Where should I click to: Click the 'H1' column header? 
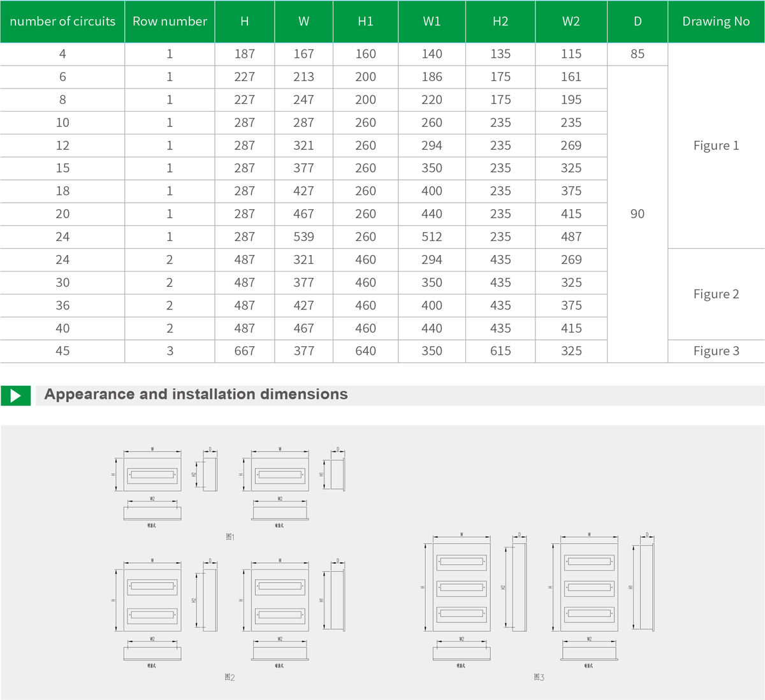365,22
